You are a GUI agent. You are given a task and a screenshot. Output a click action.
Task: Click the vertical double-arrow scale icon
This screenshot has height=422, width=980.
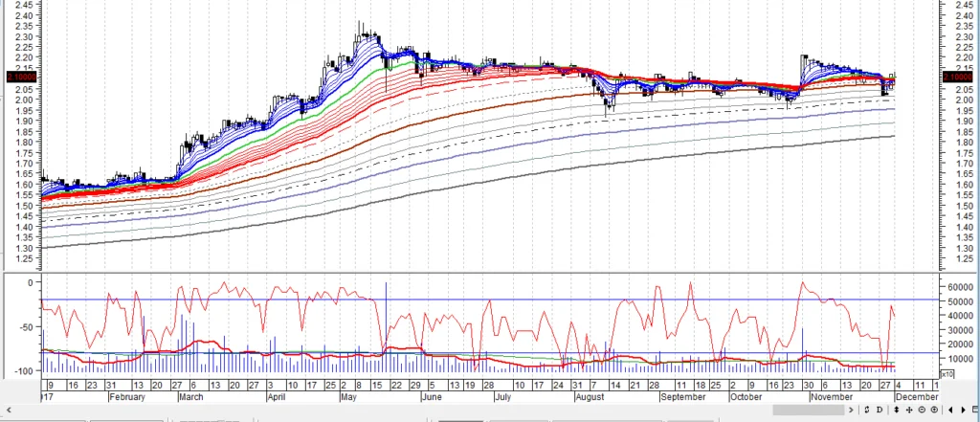pos(896,411)
